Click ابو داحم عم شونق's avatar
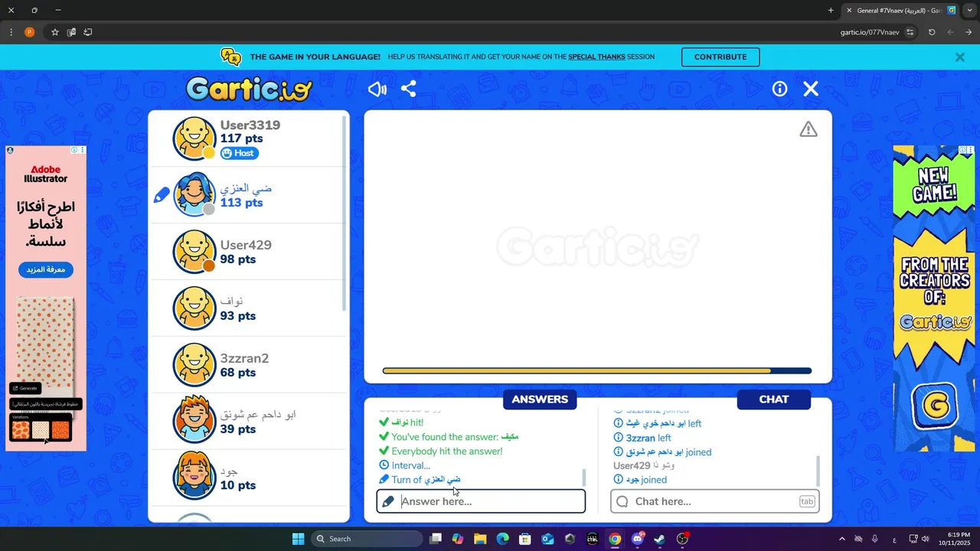The width and height of the screenshot is (980, 551). [194, 420]
